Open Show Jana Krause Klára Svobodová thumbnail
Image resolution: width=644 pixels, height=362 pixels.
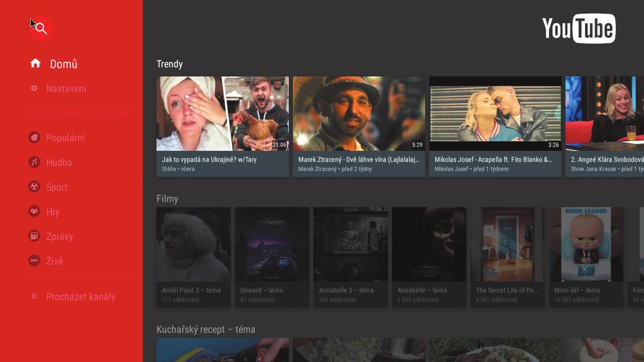pyautogui.click(x=604, y=114)
